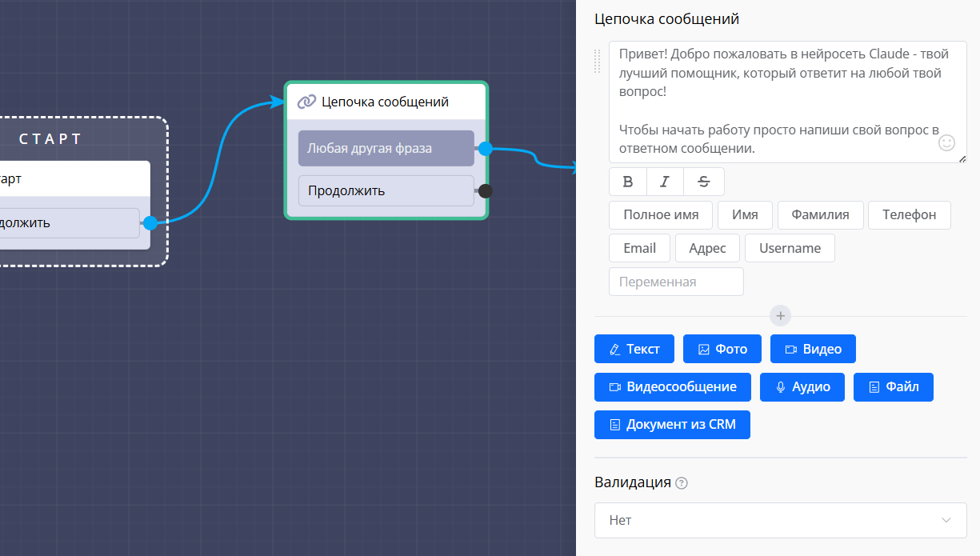Click the plus icon to add a message
Image resolution: width=980 pixels, height=556 pixels.
(781, 316)
